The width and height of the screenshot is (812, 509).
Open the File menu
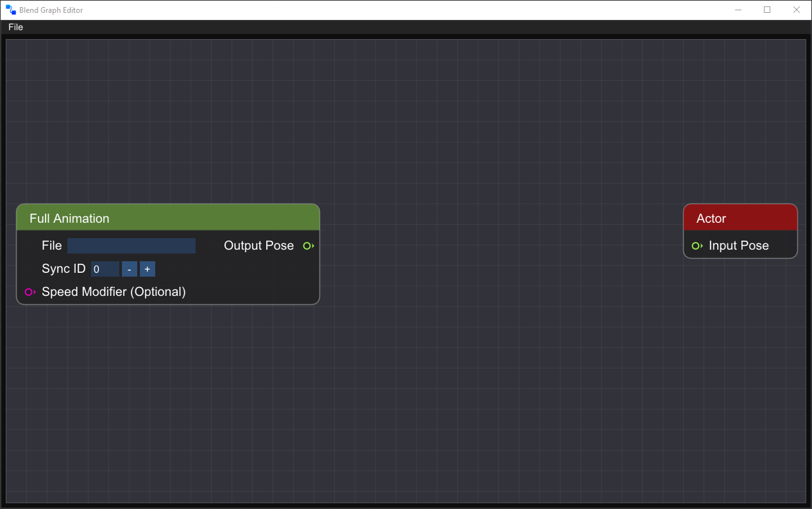tap(16, 27)
